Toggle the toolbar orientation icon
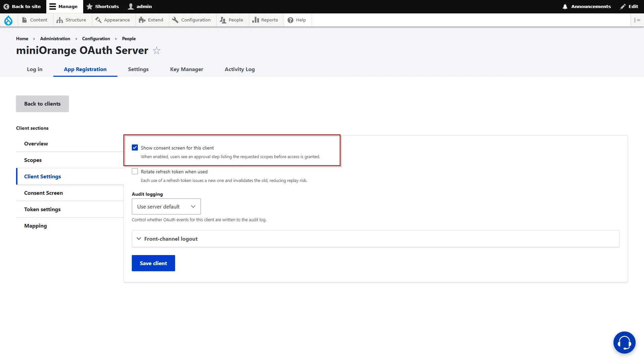 click(637, 20)
